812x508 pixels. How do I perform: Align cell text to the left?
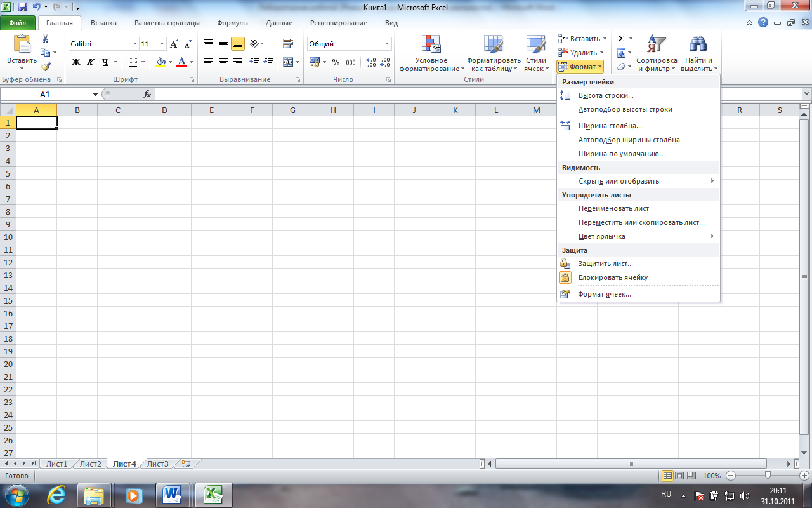(209, 62)
